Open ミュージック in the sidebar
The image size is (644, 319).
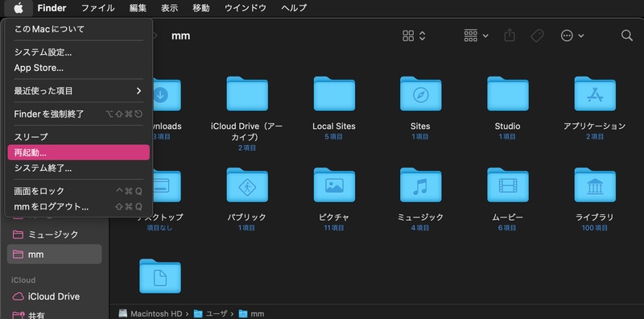[x=54, y=234]
